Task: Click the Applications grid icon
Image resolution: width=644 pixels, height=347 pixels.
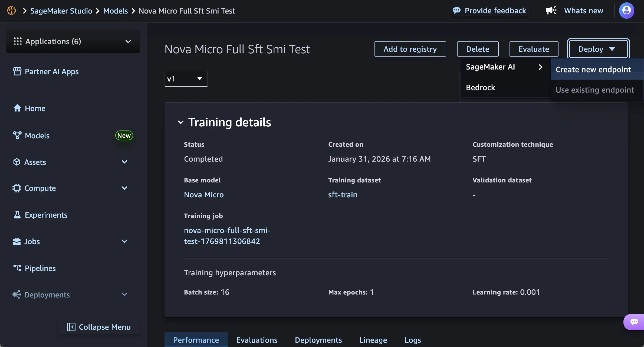Action: click(x=17, y=41)
